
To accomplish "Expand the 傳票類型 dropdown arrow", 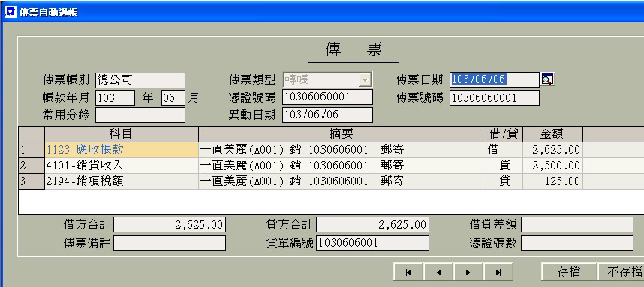I will click(365, 80).
